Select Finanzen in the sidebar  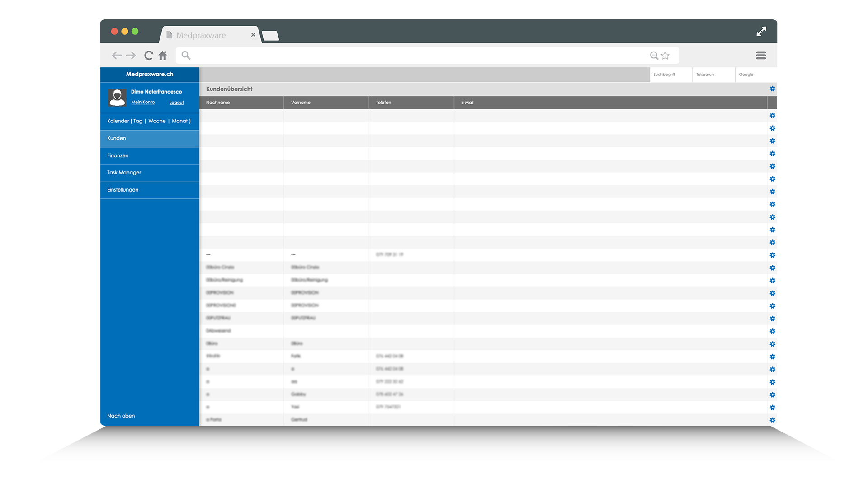[x=118, y=155]
